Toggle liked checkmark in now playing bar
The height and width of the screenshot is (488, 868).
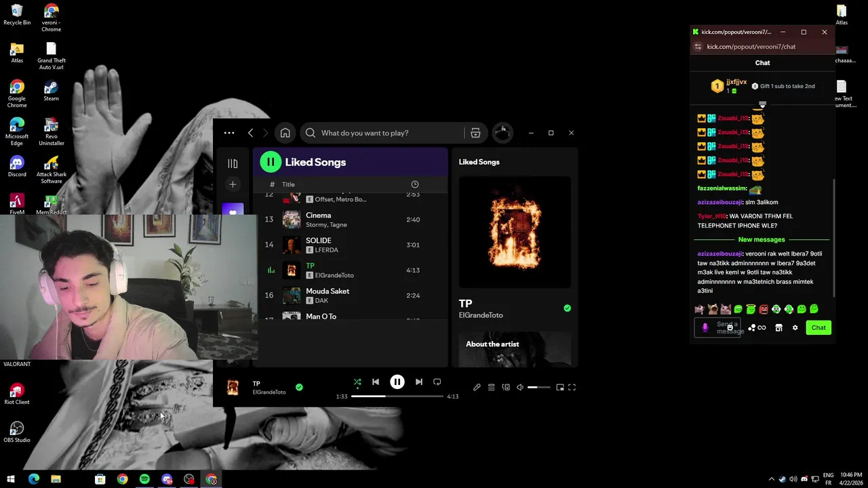coord(299,388)
